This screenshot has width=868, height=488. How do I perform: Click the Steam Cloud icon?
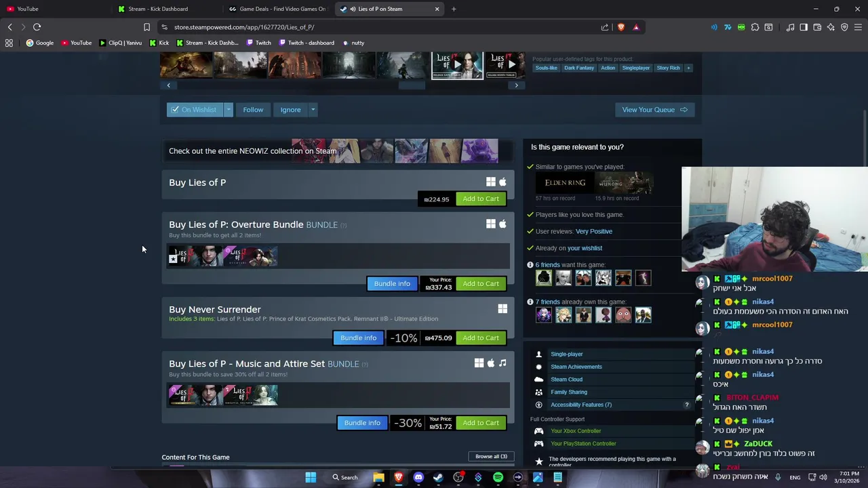[538, 380]
